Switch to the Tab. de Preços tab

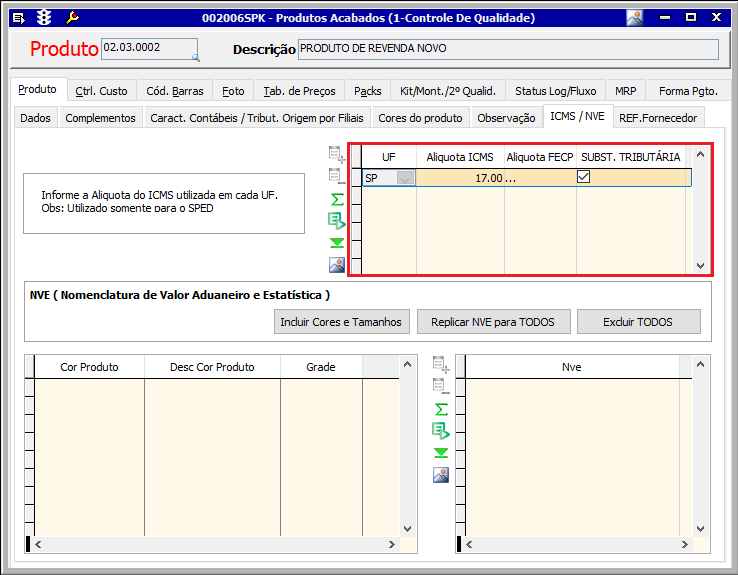298,91
